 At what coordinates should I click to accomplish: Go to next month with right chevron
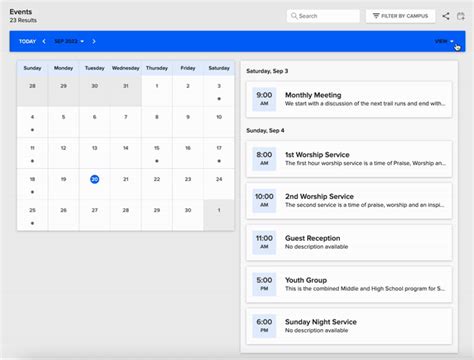click(x=94, y=41)
